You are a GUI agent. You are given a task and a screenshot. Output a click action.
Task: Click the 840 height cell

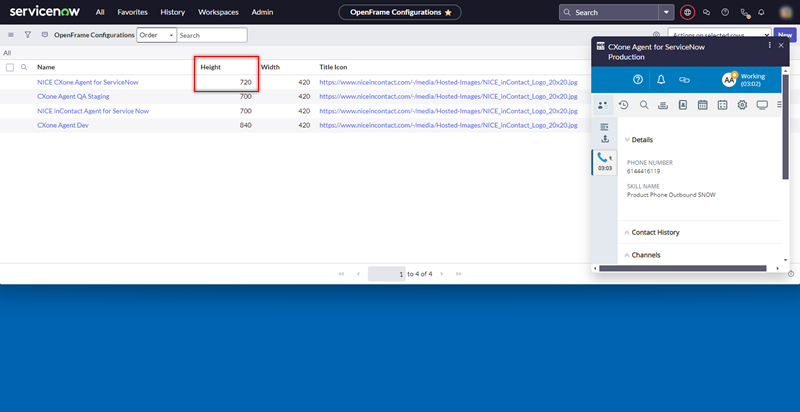point(245,125)
